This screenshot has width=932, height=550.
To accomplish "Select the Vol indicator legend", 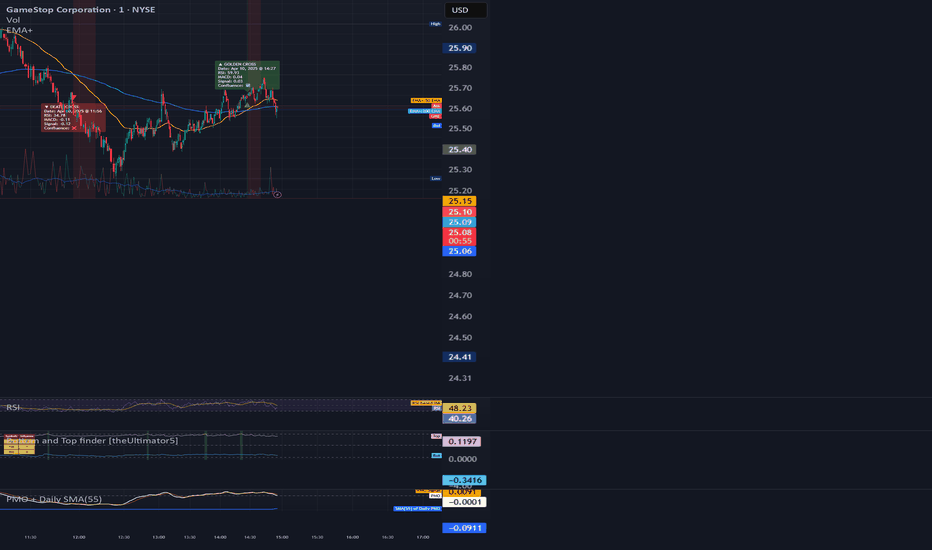I will click(x=12, y=20).
